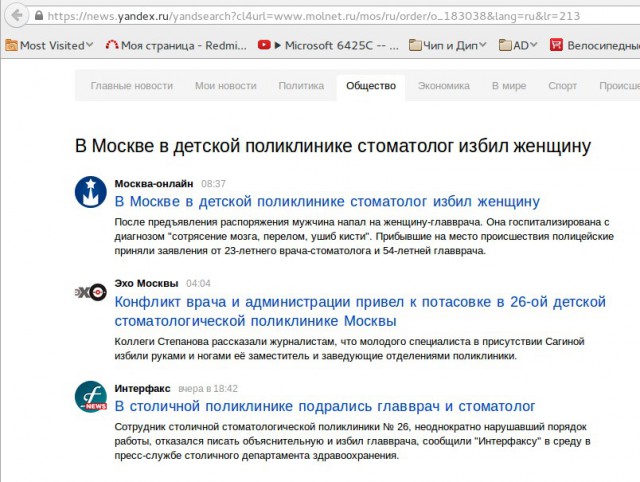Open the Велосипедные bookmark text

pyautogui.click(x=603, y=45)
